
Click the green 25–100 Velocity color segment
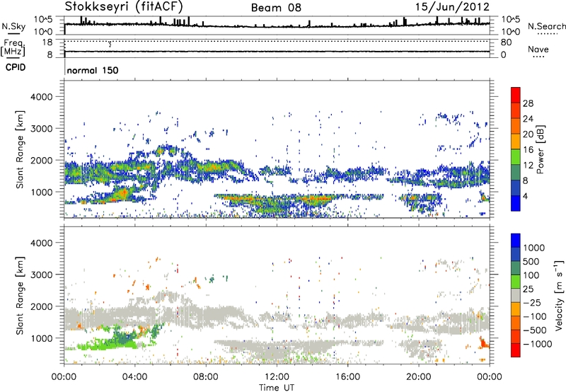516,282
